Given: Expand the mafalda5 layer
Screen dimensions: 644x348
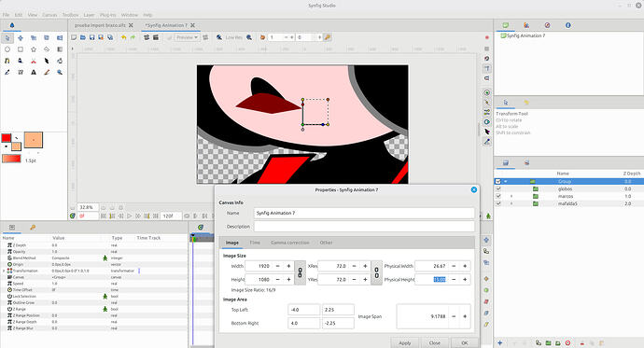Looking at the screenshot, I should 511,203.
